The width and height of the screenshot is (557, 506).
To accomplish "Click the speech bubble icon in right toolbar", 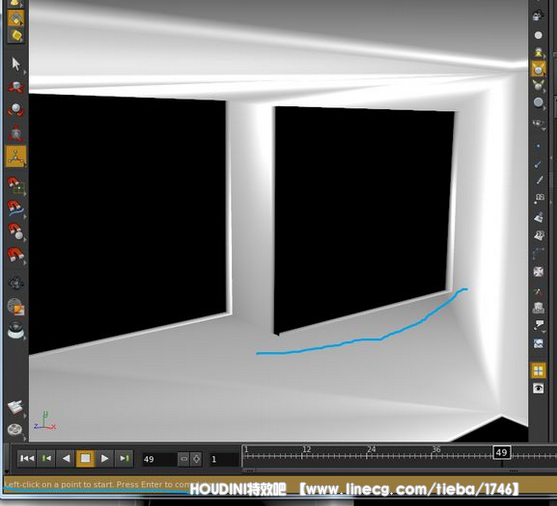I will pyautogui.click(x=539, y=325).
